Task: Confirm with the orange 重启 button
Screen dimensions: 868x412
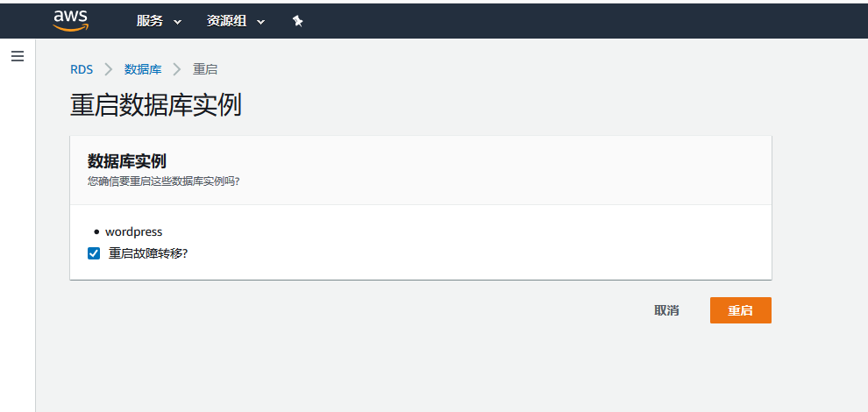Action: coord(740,310)
